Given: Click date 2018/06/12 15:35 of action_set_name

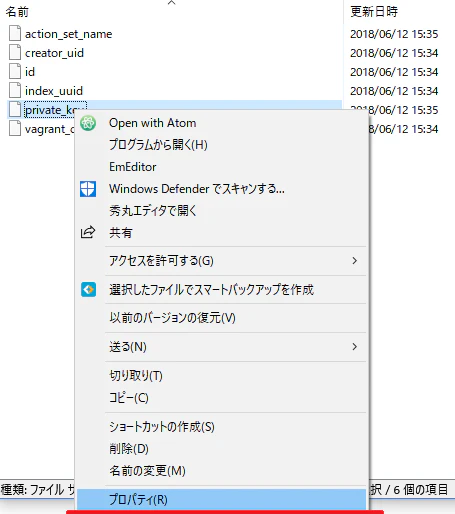Looking at the screenshot, I should pyautogui.click(x=394, y=34).
